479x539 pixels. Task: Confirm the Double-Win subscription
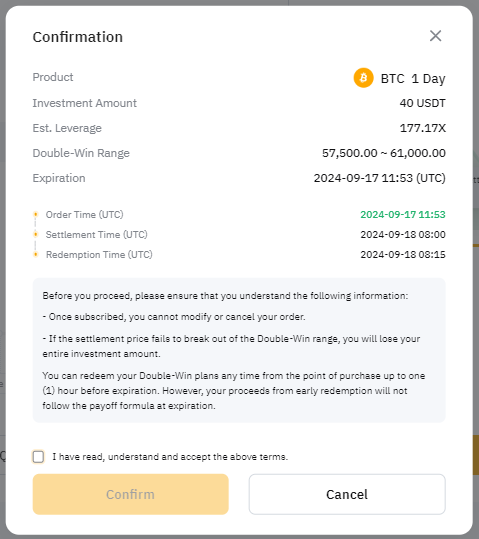click(131, 494)
